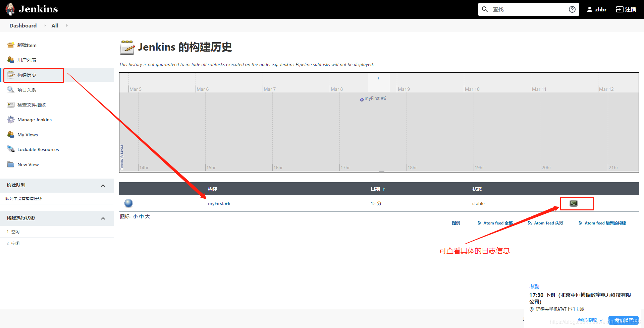Open search help question mark icon
This screenshot has height=328, width=644.
[572, 9]
